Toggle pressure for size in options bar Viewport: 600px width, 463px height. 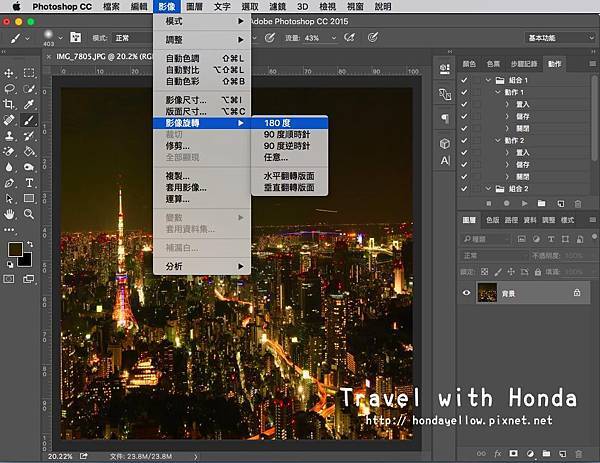(372, 37)
